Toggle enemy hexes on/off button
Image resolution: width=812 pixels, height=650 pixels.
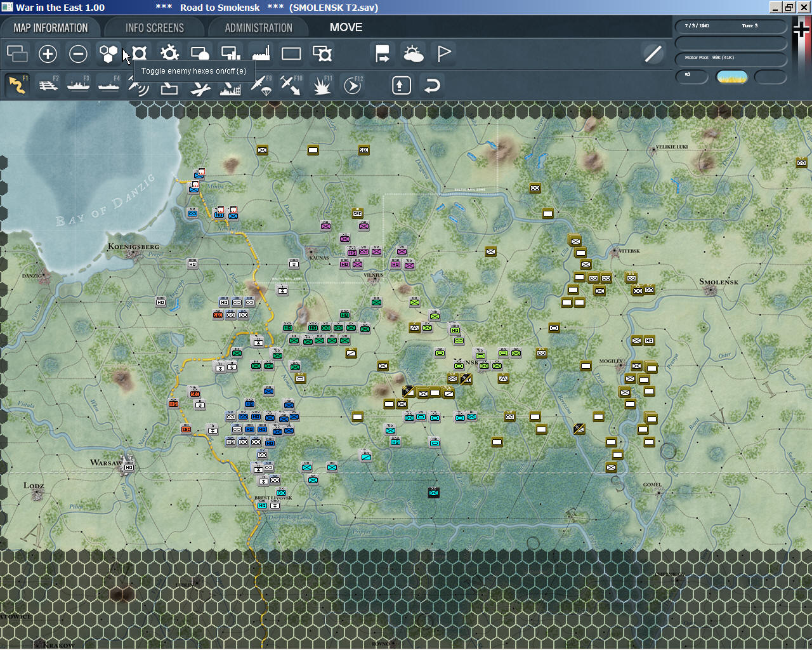tap(108, 54)
